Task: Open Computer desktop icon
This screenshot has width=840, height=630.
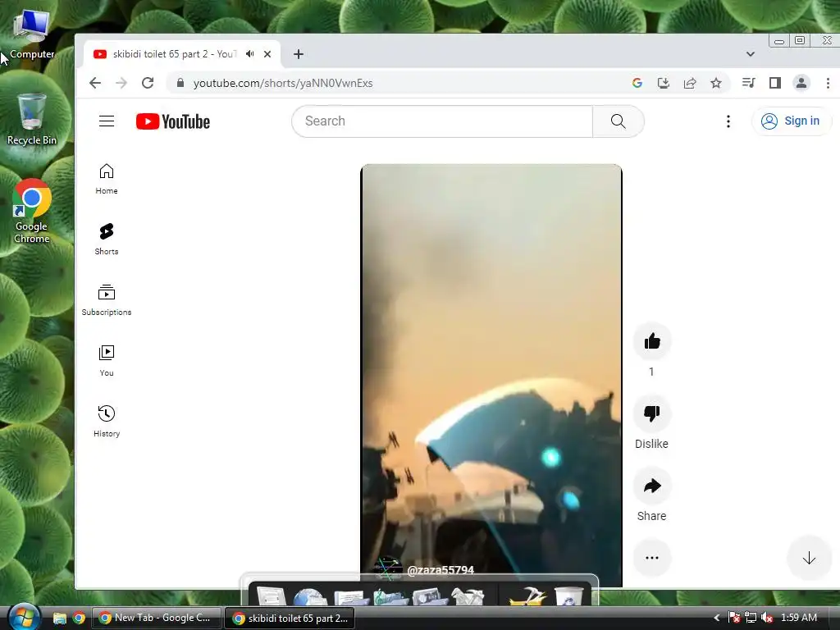Action: [x=32, y=34]
